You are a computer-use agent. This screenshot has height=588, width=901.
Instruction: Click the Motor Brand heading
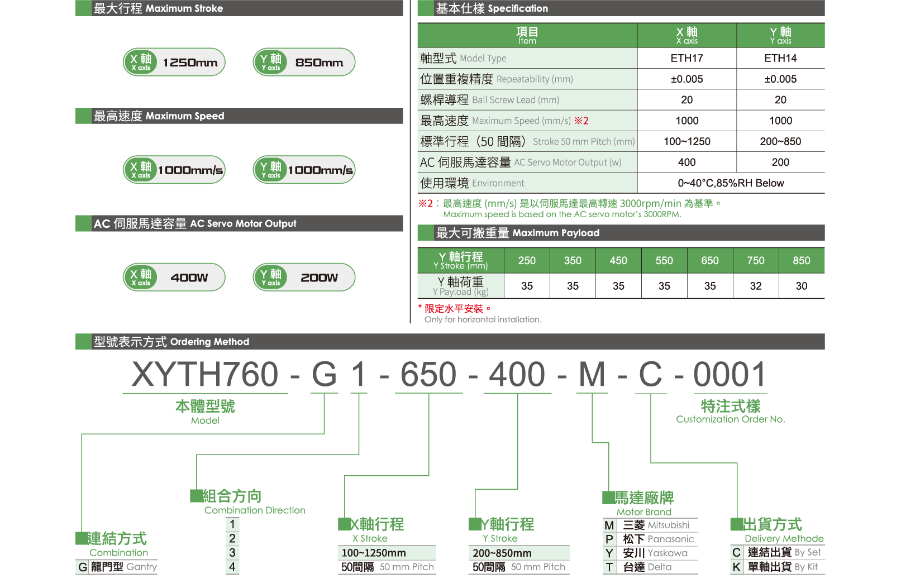point(638,504)
